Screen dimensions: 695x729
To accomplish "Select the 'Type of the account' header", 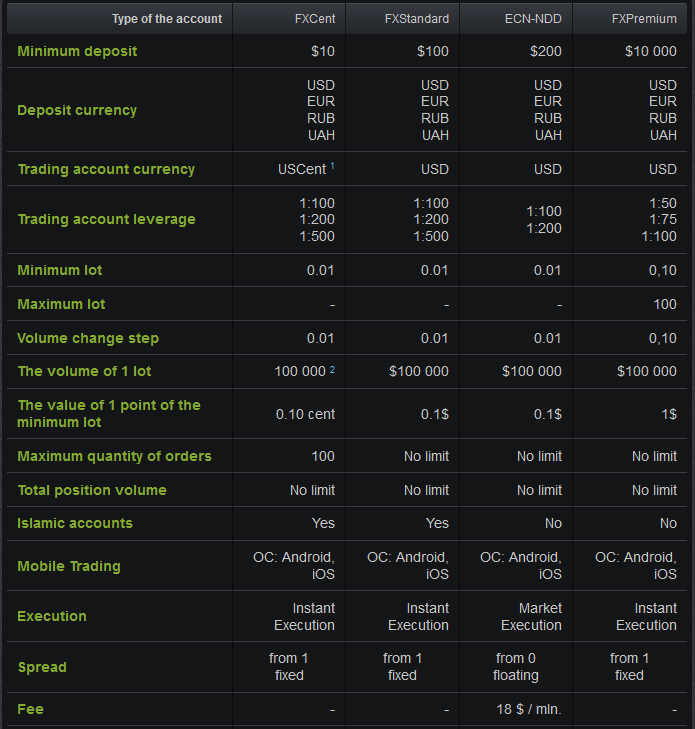I will (167, 19).
